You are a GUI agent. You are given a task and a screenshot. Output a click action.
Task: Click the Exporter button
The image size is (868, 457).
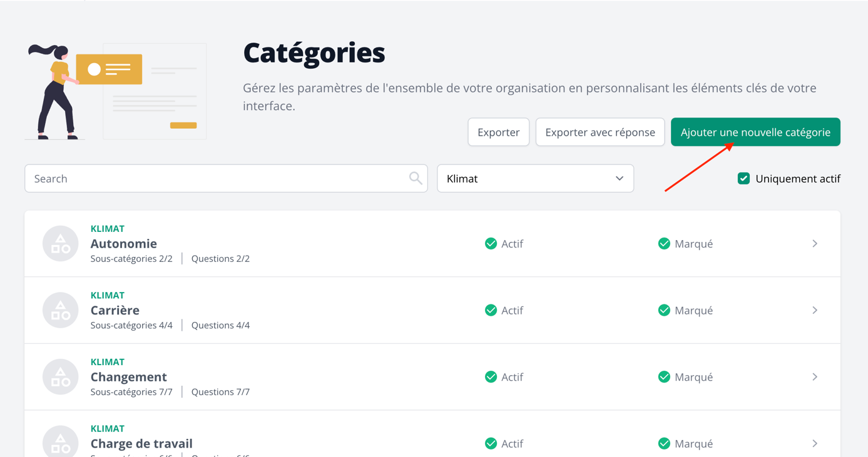(498, 132)
